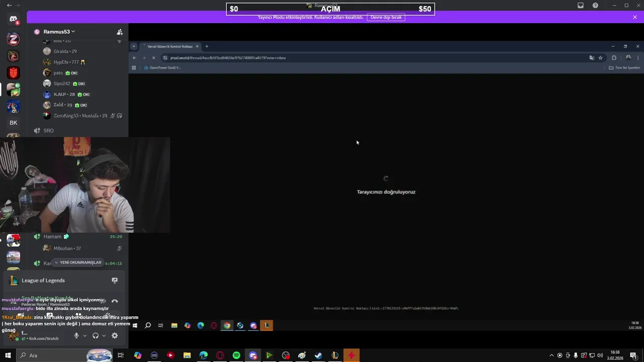Select Vercel Güvenlik Kontrol Noktası browser tab
The width and height of the screenshot is (644, 362).
[x=170, y=46]
